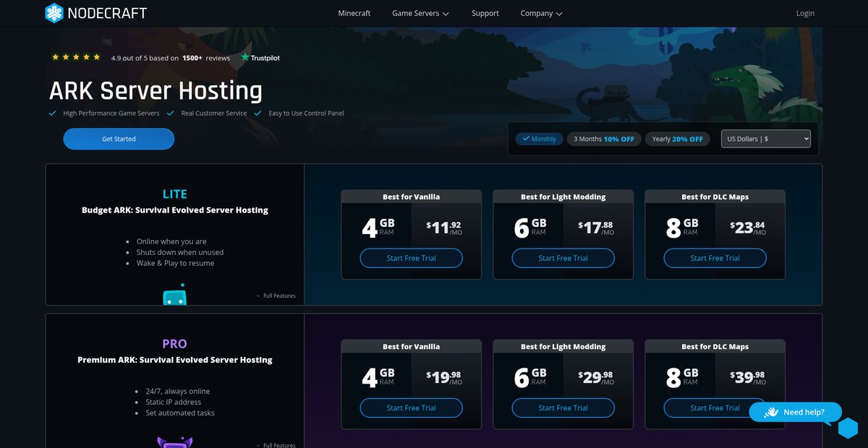Click 'Best for Light Modding' PRO card header
This screenshot has height=448, width=868.
(563, 347)
